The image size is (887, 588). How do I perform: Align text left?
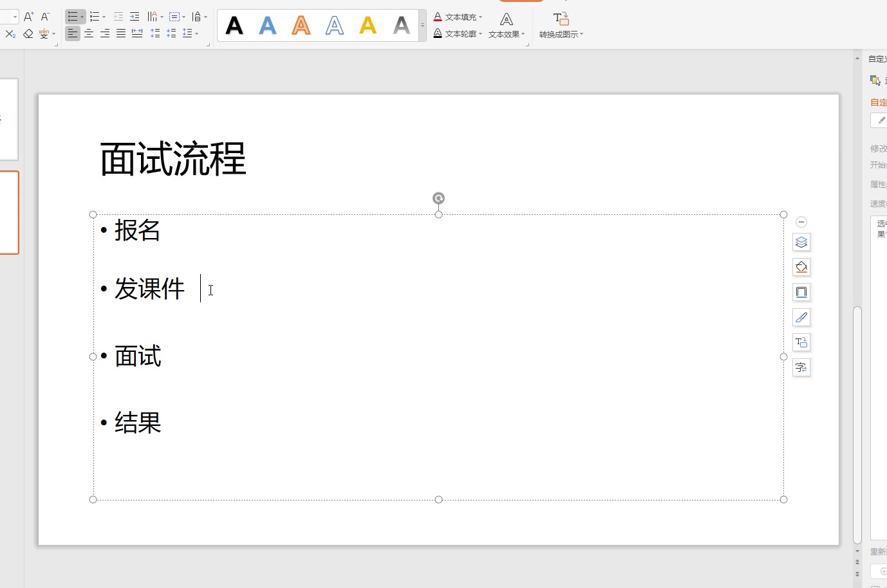[73, 33]
